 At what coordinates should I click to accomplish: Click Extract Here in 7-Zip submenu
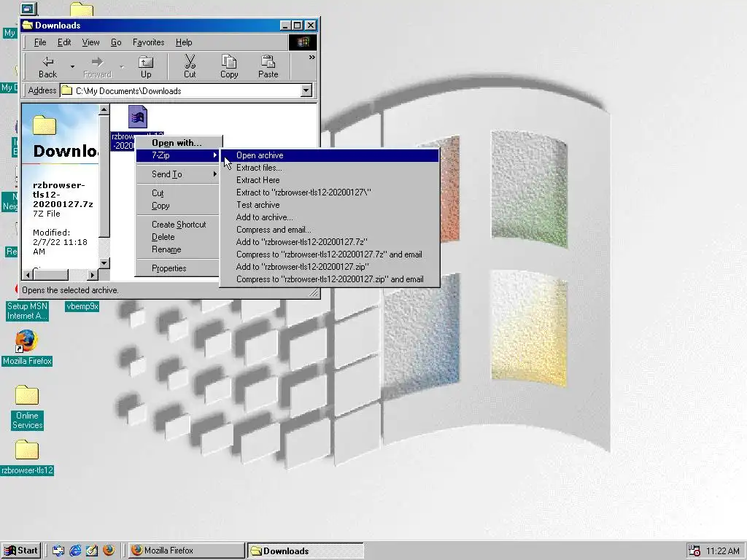[x=330, y=180]
